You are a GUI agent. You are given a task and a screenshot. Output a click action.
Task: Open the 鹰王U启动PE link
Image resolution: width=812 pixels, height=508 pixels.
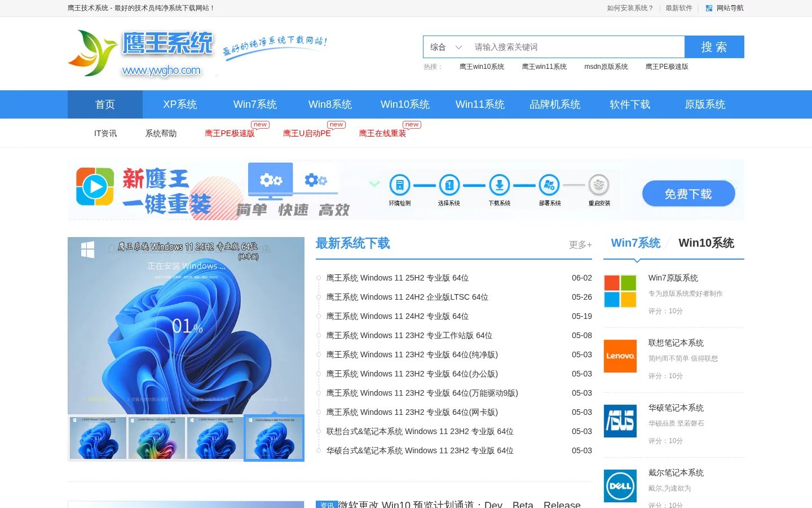pos(307,133)
